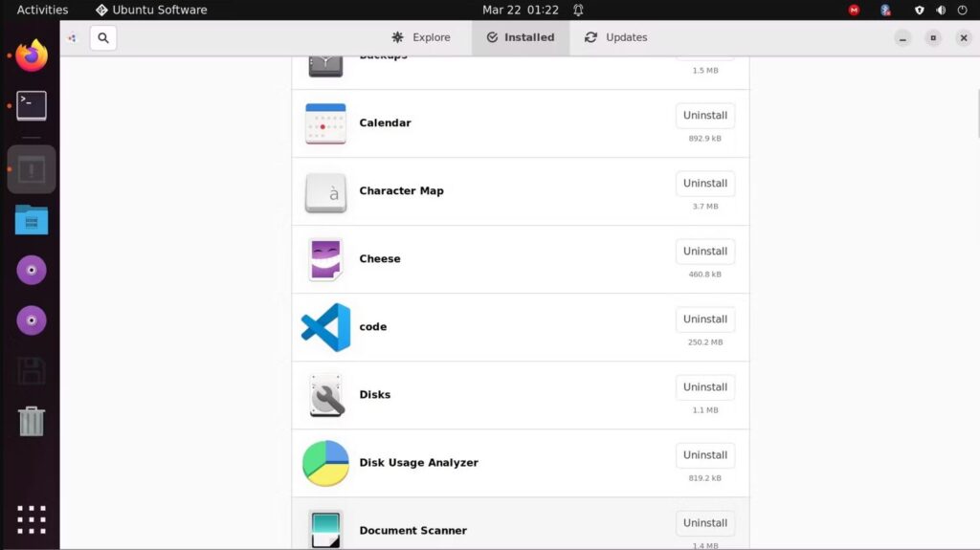
Task: Select the Calendar name text
Action: [385, 123]
